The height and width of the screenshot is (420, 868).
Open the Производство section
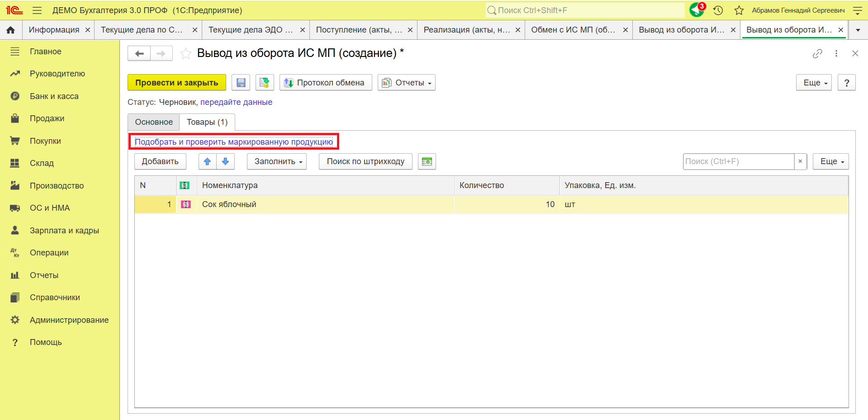click(x=60, y=186)
